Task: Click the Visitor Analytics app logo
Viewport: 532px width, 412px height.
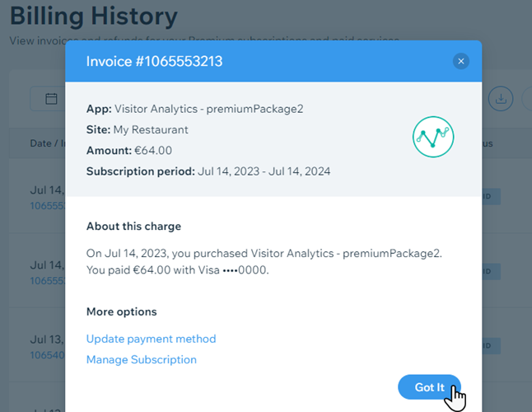Action: point(433,137)
